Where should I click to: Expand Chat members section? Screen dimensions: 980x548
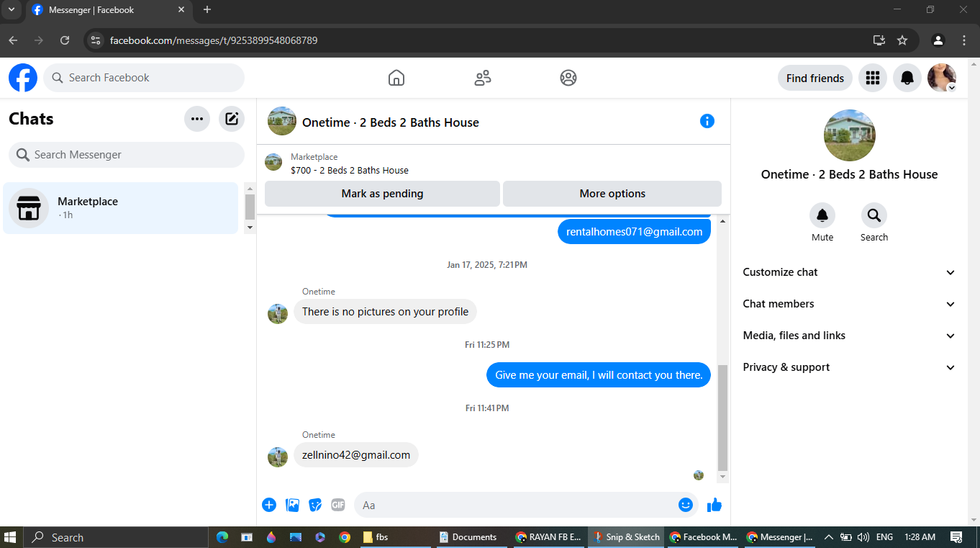click(x=849, y=304)
